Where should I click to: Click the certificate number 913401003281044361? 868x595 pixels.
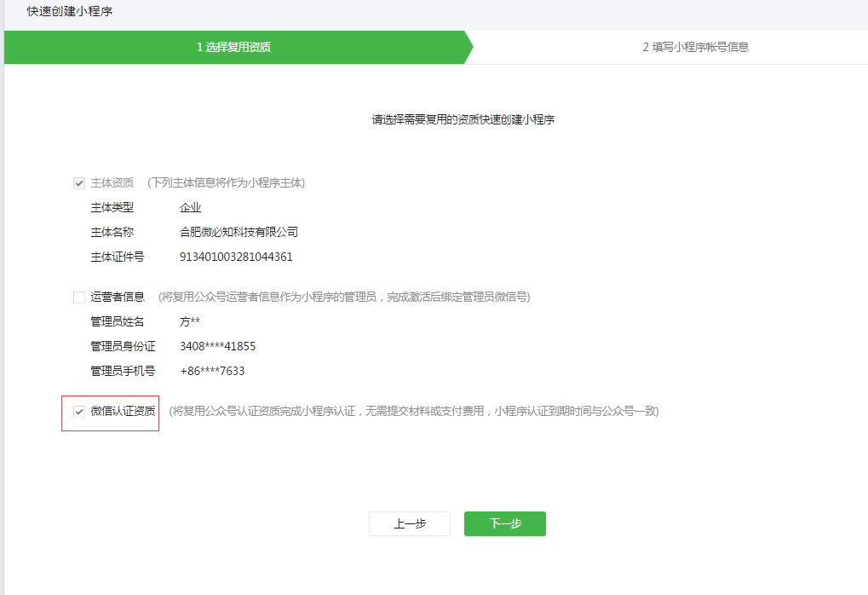236,257
